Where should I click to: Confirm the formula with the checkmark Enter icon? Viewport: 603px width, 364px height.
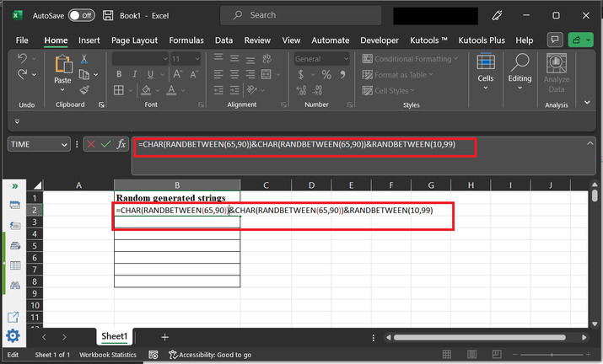[x=105, y=144]
